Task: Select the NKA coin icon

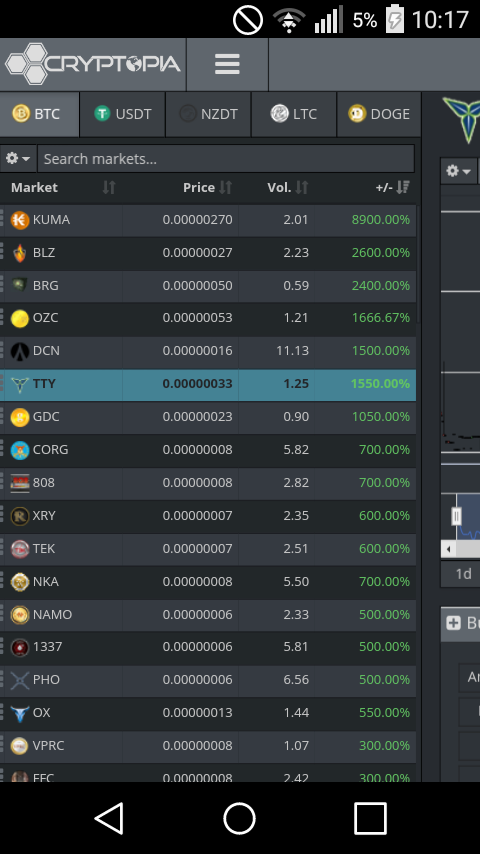Action: [20, 582]
